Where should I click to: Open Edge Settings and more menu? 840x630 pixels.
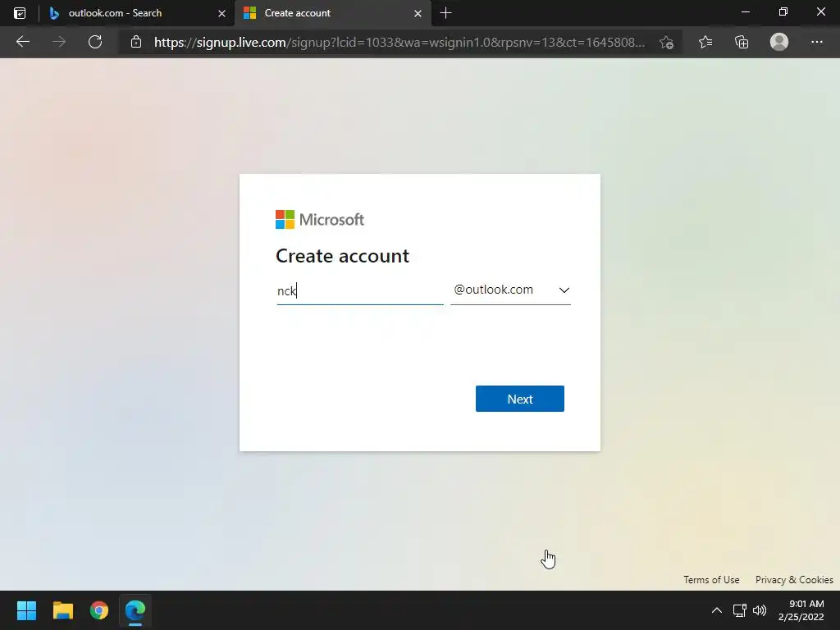pos(816,42)
